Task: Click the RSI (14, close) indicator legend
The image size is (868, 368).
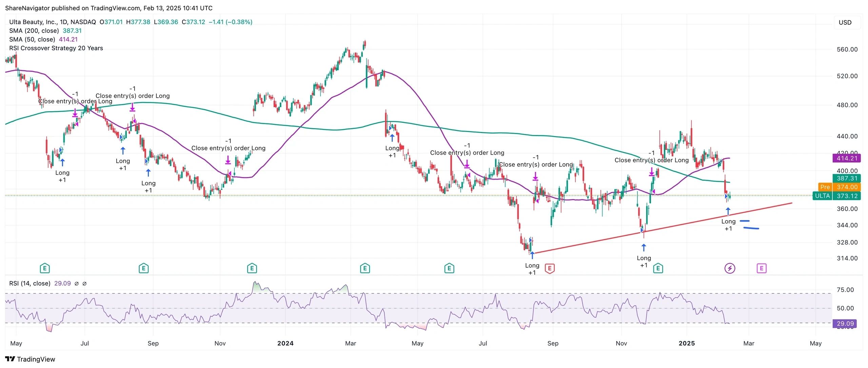Action: click(30, 284)
